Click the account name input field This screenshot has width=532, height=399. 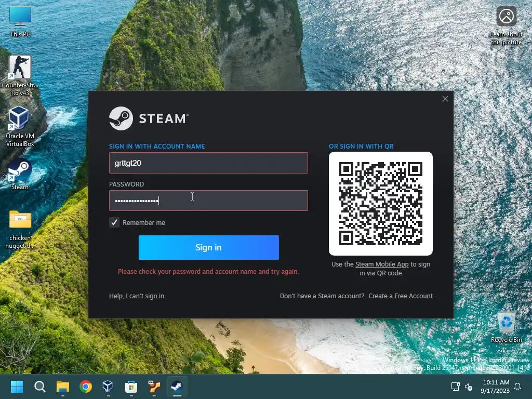pos(208,163)
